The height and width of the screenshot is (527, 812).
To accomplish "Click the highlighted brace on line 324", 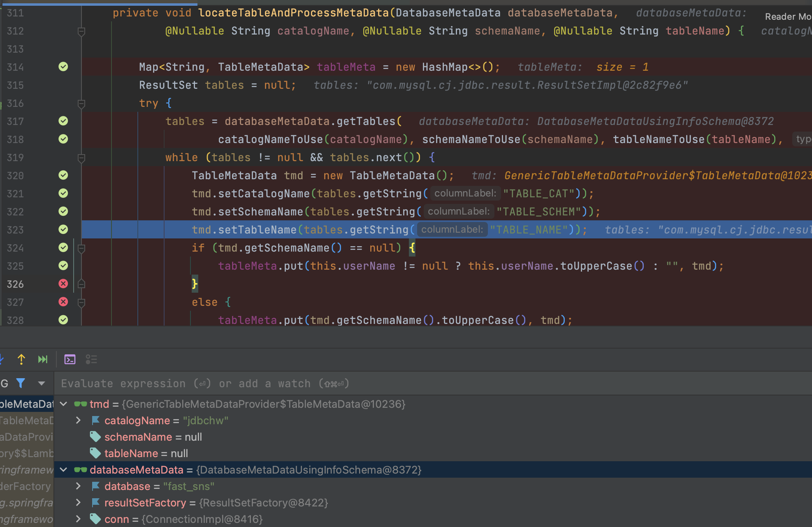I will pyautogui.click(x=412, y=248).
